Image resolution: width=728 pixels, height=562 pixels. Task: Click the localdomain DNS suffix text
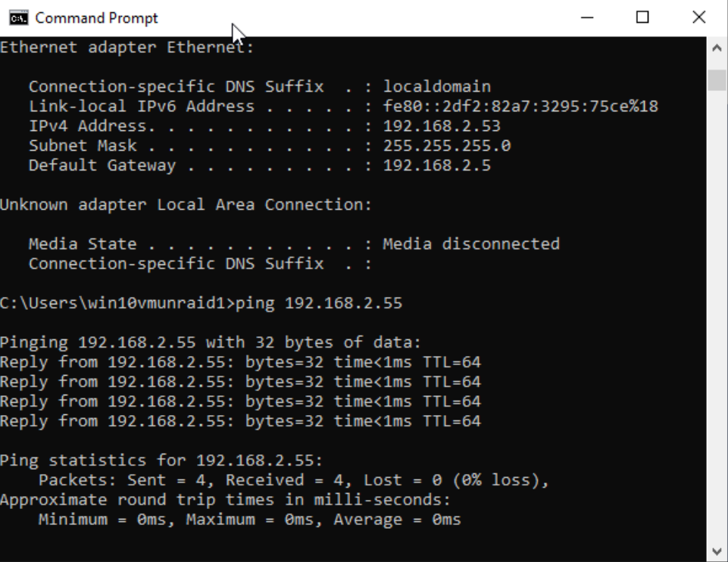436,87
